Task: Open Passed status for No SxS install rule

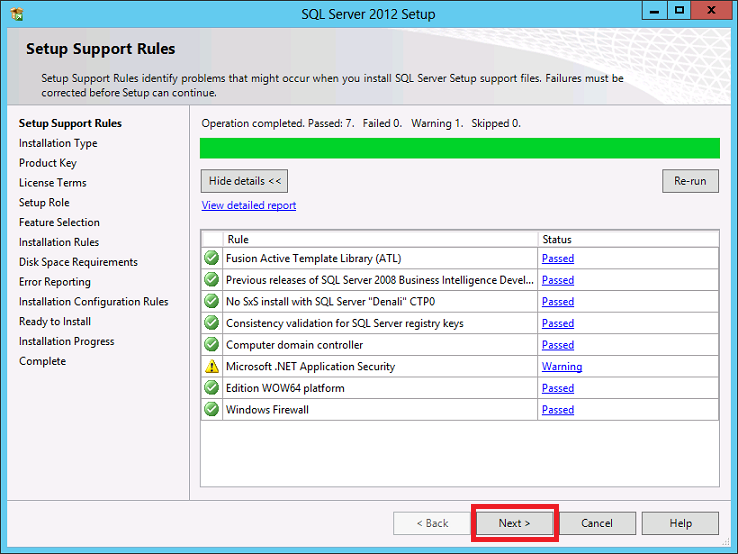Action: click(558, 302)
